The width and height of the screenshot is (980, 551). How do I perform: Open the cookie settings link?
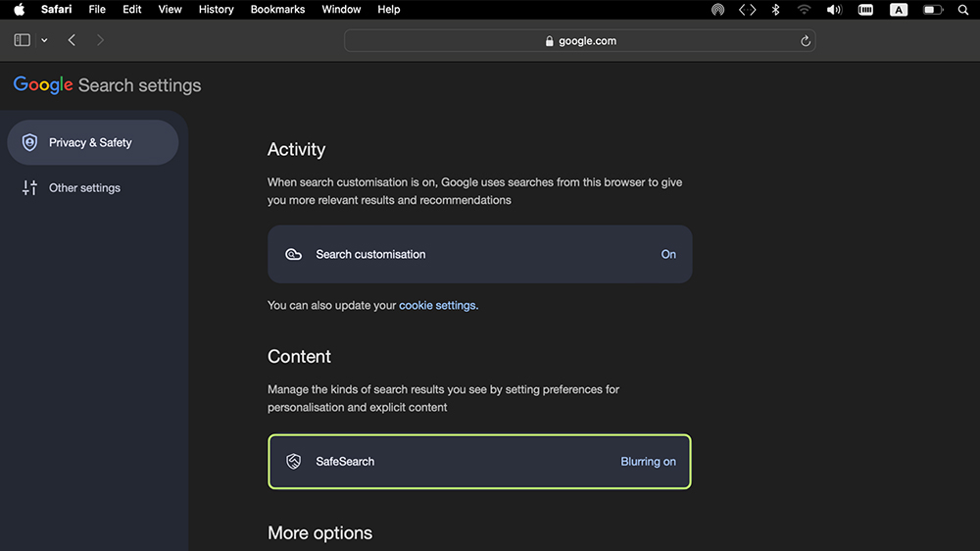pos(437,305)
